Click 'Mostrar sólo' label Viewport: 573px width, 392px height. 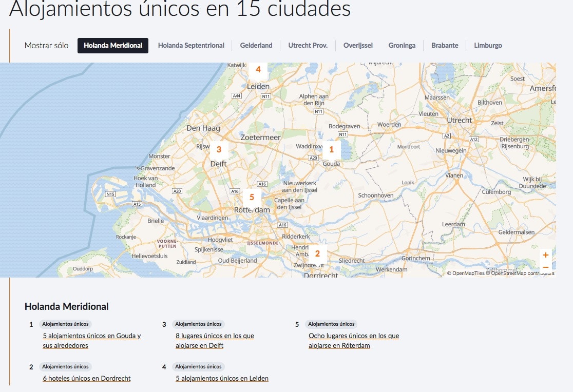tap(46, 46)
